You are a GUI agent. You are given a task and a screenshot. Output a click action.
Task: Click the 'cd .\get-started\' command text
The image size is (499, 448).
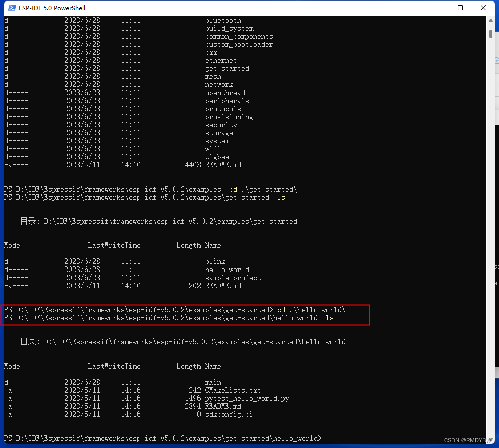[x=263, y=189]
